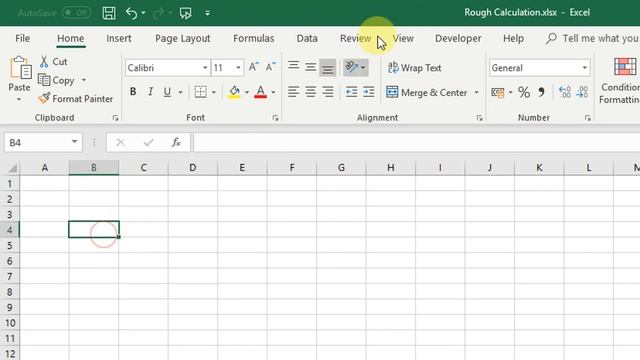This screenshot has width=640, height=360.
Task: Open the Alignment dialog launcher
Action: click(x=479, y=118)
